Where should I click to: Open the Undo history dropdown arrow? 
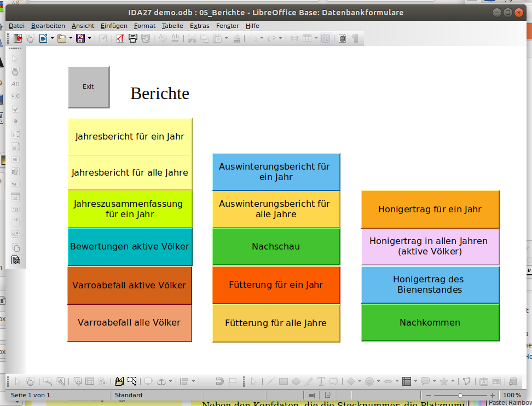(x=262, y=38)
